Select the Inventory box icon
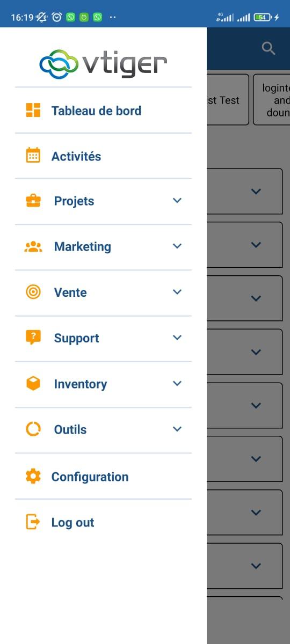Image resolution: width=290 pixels, height=644 pixels. tap(33, 383)
